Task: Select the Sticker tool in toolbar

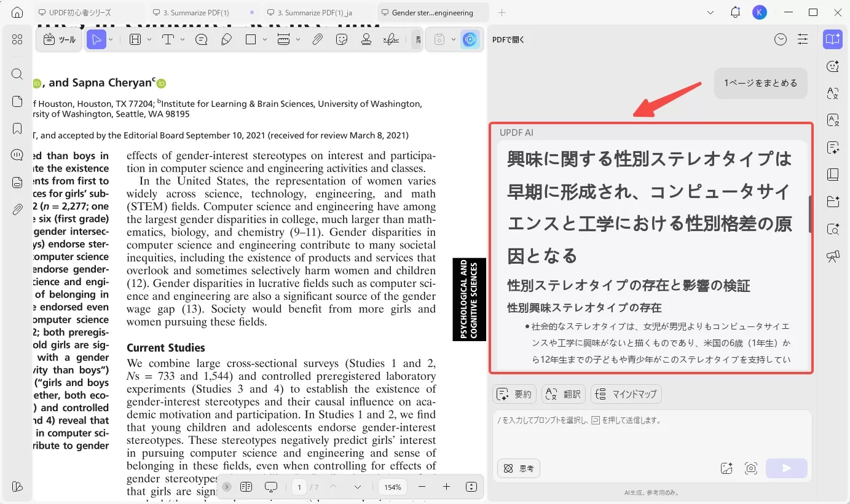Action: click(x=342, y=39)
